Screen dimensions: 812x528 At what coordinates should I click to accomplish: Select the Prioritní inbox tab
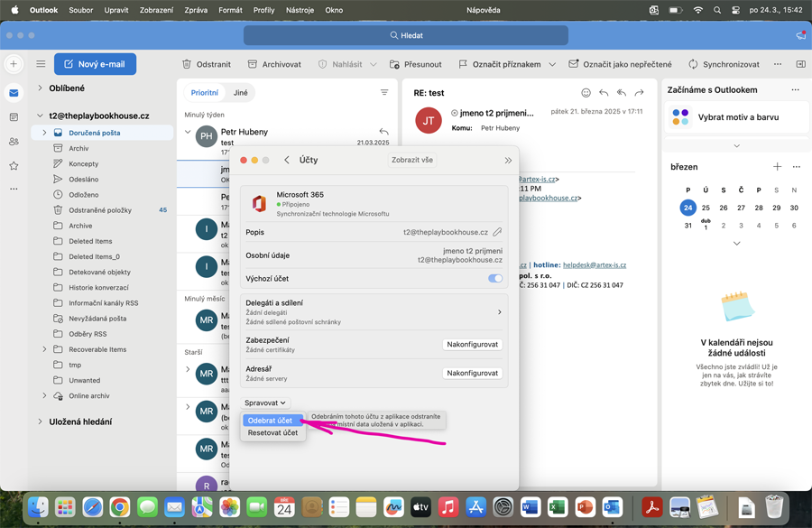tap(205, 93)
